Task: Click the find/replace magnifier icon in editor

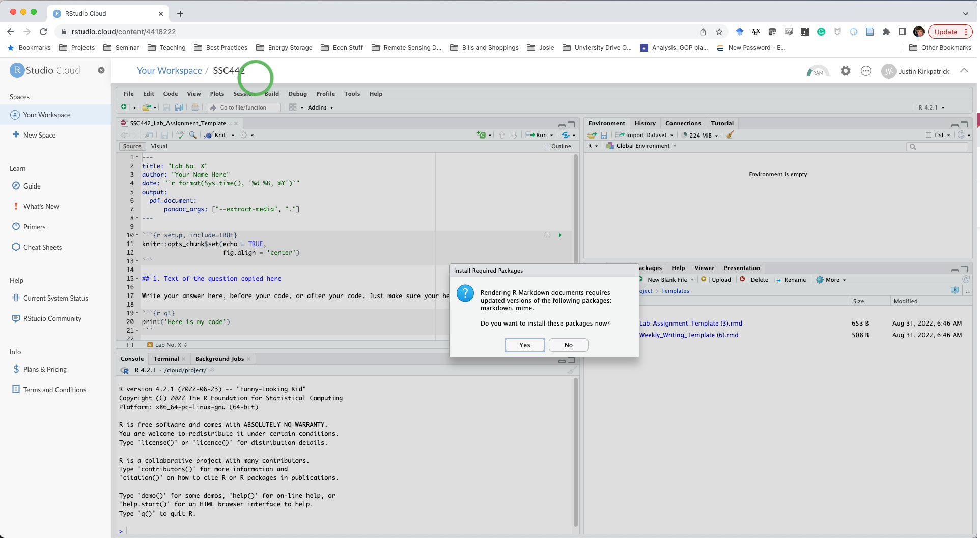Action: [193, 135]
